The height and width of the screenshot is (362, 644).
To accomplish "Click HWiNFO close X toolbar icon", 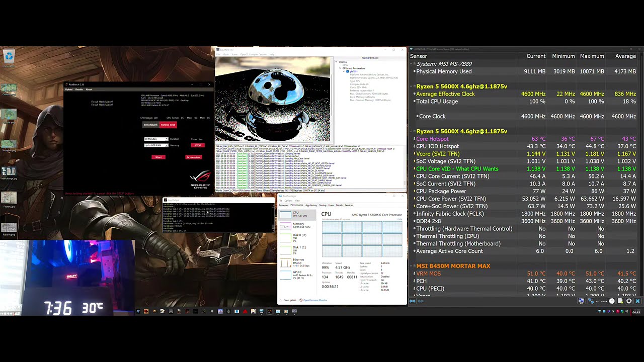I will pyautogui.click(x=637, y=301).
